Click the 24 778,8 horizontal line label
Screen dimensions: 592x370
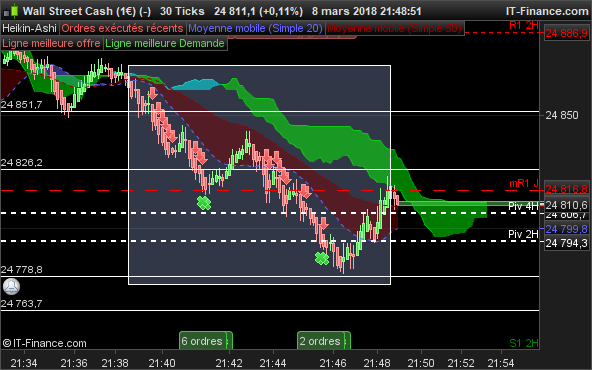click(22, 270)
